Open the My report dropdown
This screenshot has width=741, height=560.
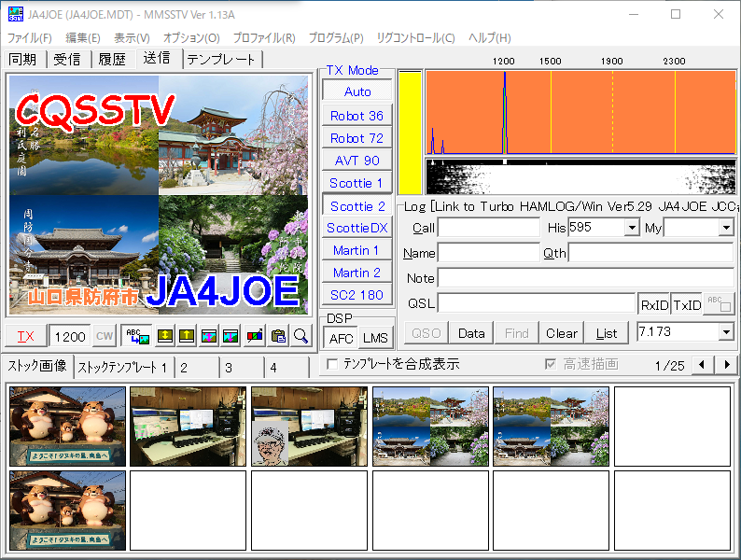coord(726,228)
